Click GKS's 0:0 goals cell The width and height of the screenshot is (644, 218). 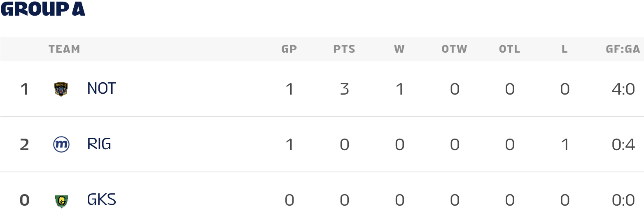[623, 200]
